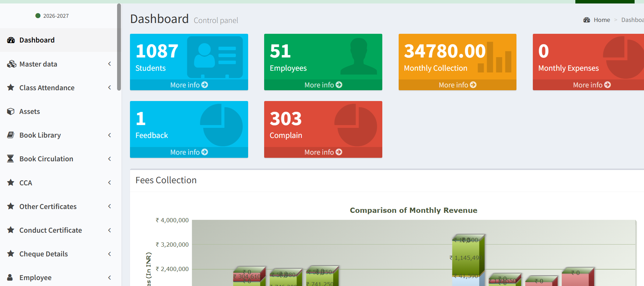Image resolution: width=644 pixels, height=286 pixels.
Task: Click the breadcrumb Home dashboard icon
Action: tap(586, 20)
